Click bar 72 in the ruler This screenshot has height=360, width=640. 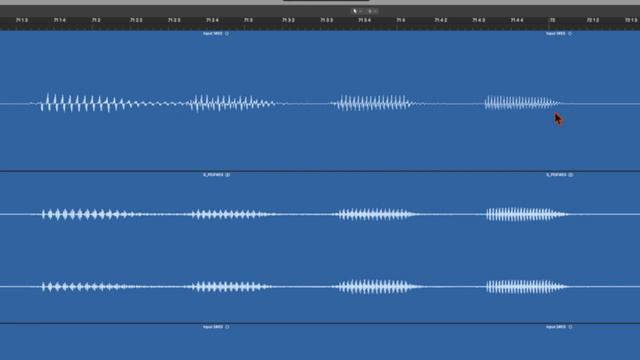(x=552, y=20)
